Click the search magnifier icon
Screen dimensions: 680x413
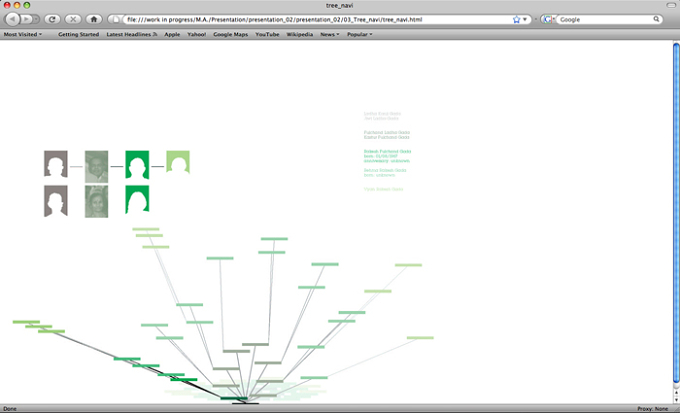tap(656, 19)
